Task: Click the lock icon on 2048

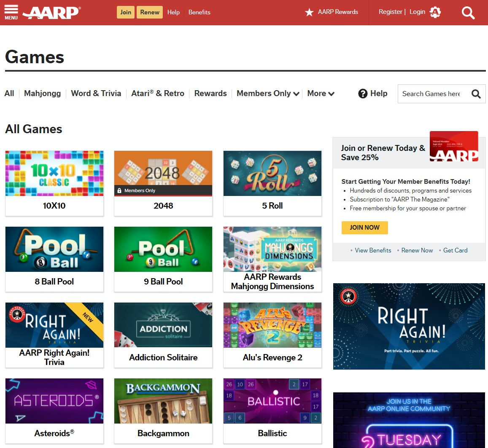Action: (x=119, y=190)
